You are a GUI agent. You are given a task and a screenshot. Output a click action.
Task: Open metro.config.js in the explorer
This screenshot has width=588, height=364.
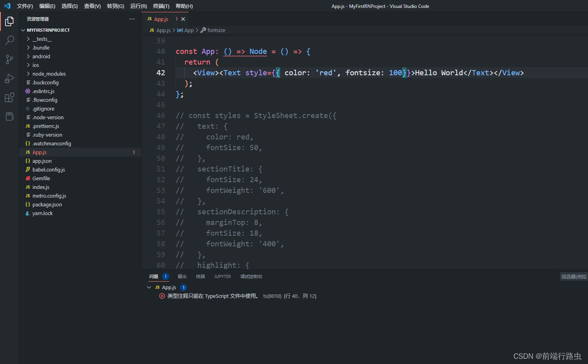49,196
